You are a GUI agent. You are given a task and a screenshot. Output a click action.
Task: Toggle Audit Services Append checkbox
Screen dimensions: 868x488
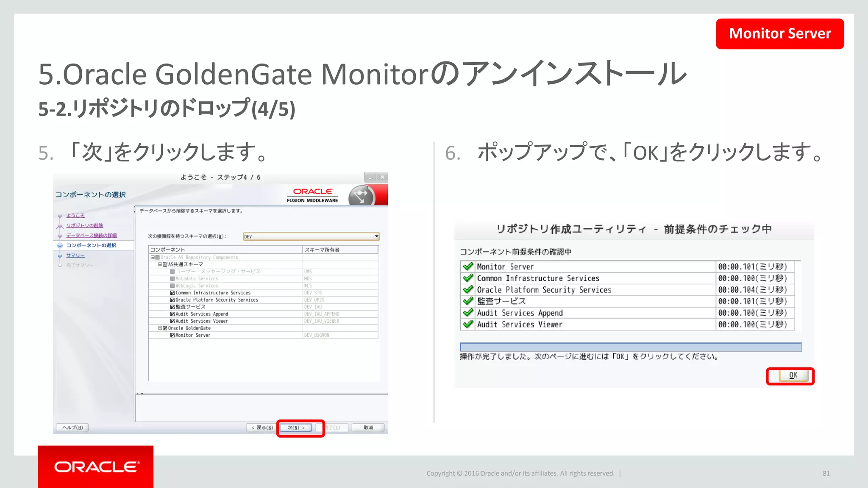tap(172, 314)
